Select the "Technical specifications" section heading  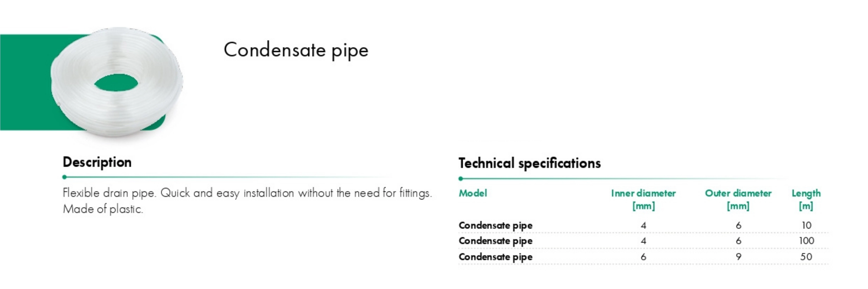[x=529, y=163]
